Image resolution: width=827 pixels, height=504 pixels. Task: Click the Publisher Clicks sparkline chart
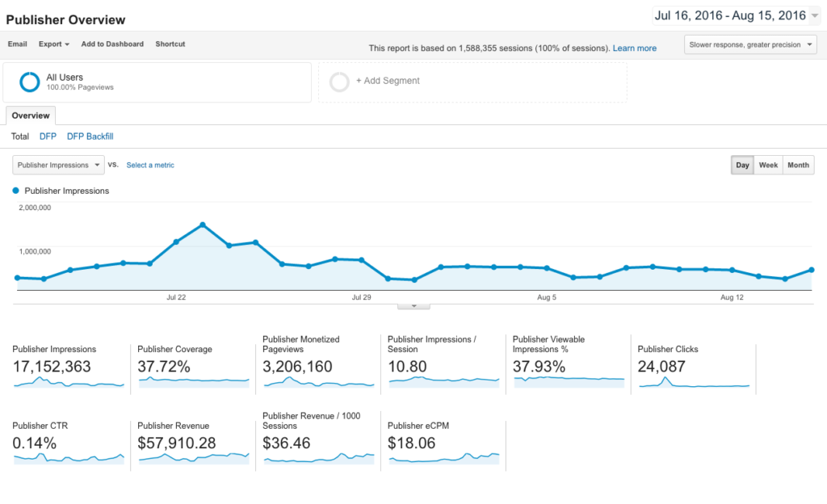(695, 383)
